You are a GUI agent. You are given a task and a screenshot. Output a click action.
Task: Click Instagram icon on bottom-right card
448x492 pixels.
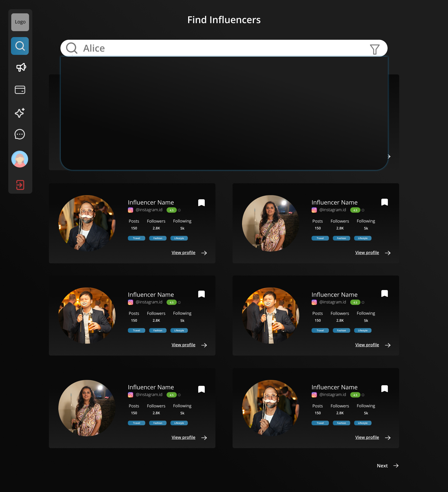coord(314,395)
